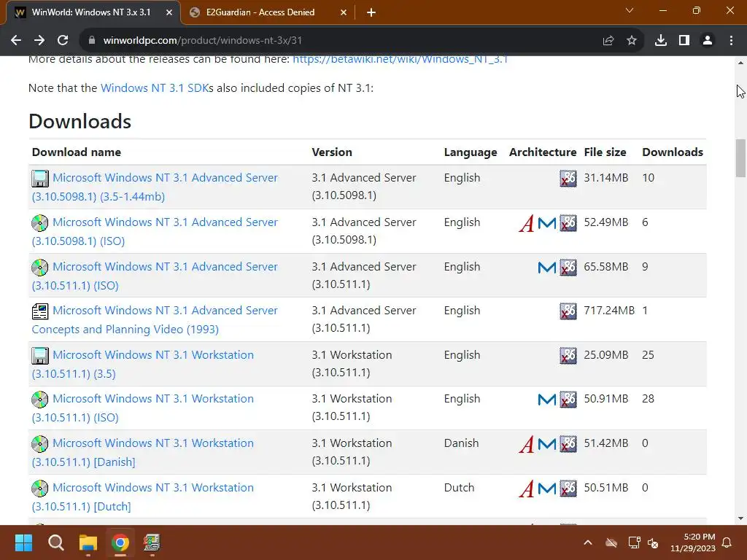Screen dimensions: 747x560
Task: Click MIPS architecture icon in 65.58MB row
Action: pyautogui.click(x=547, y=267)
